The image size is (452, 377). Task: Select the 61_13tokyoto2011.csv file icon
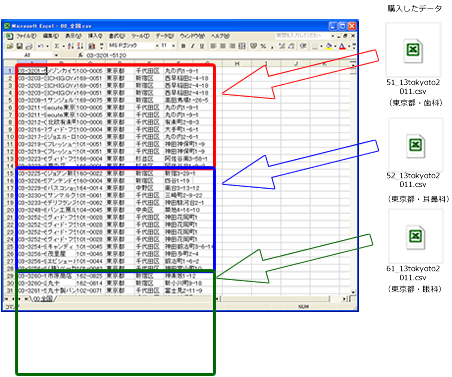click(x=416, y=237)
